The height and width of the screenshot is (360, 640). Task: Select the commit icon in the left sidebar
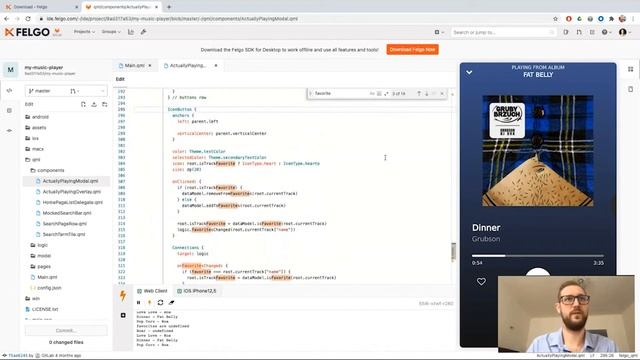(x=9, y=131)
